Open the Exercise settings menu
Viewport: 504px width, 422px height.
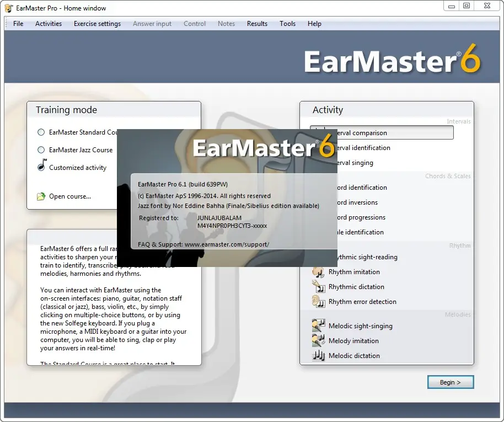coord(98,24)
